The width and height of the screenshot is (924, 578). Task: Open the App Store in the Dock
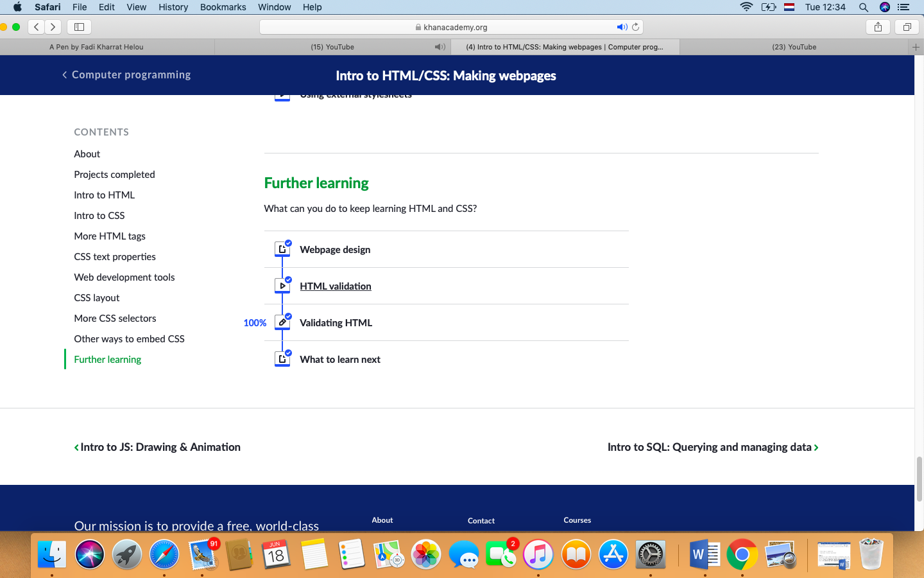pyautogui.click(x=613, y=554)
